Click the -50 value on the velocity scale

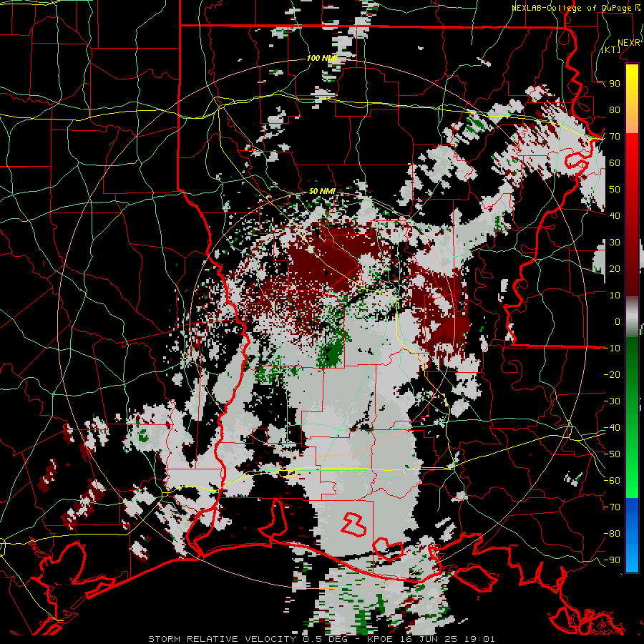(x=612, y=454)
